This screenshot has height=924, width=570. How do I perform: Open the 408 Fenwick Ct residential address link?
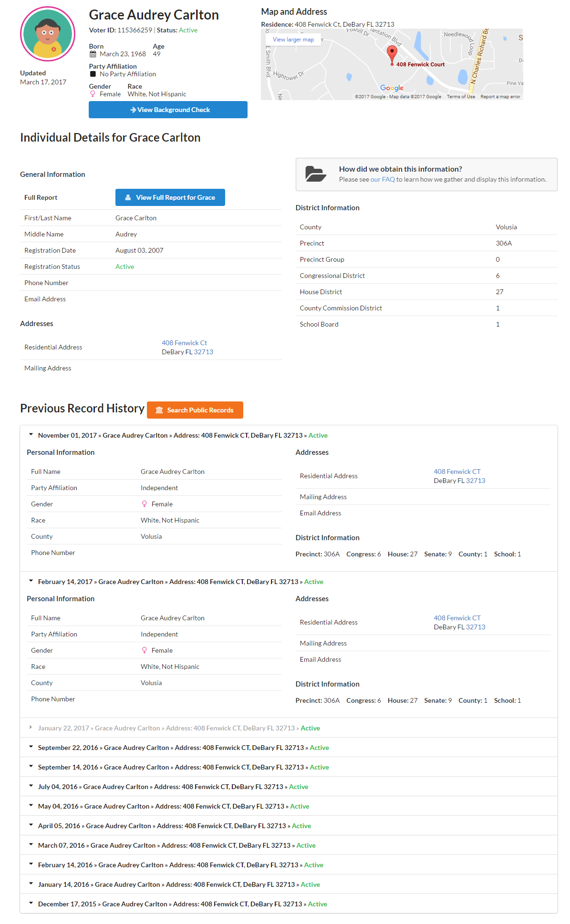click(184, 343)
